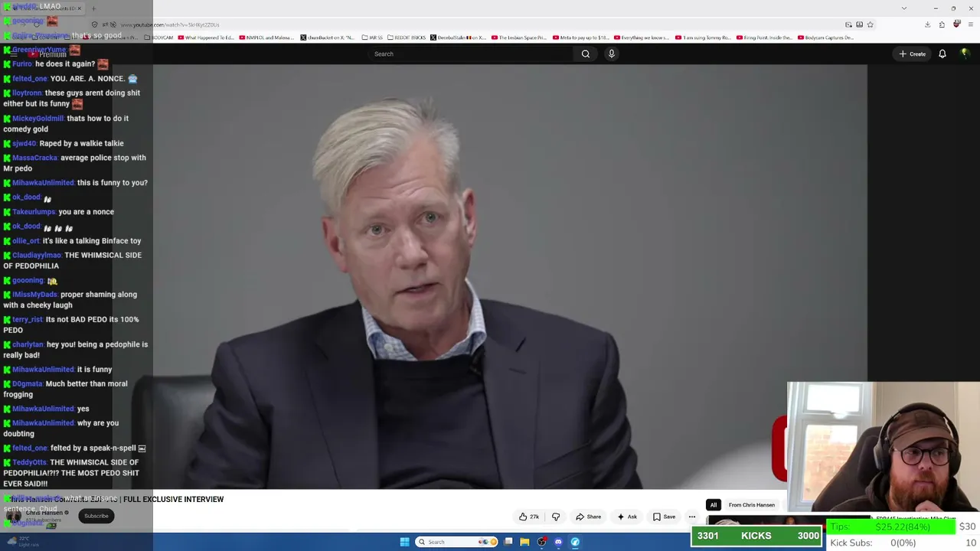The height and width of the screenshot is (551, 980).
Task: Click chat username 'sjwd40'
Action: [x=24, y=144]
